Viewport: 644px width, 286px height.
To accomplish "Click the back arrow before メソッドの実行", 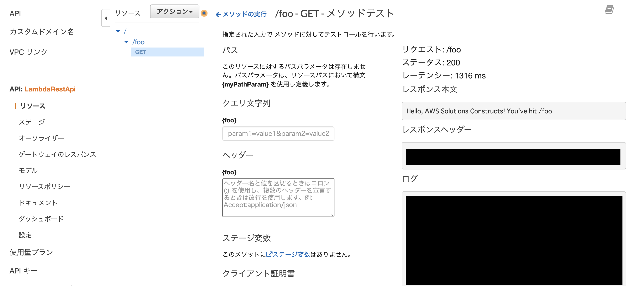I will (218, 15).
